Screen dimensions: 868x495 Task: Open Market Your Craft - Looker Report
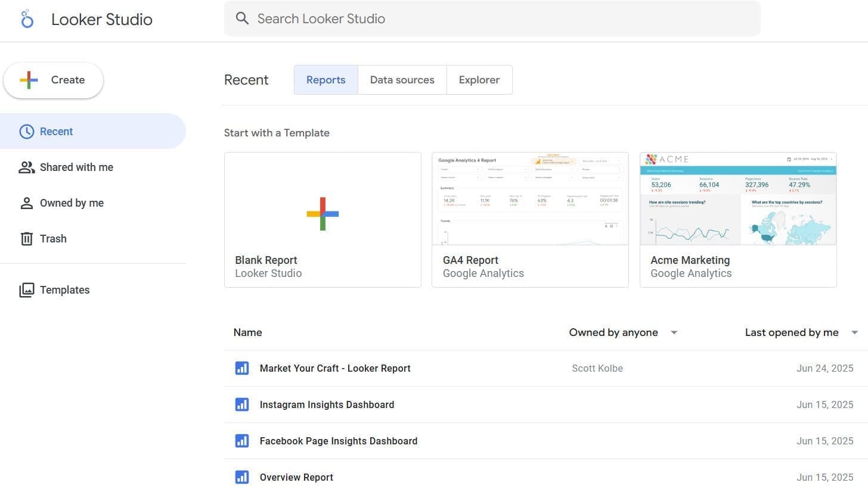pyautogui.click(x=335, y=368)
